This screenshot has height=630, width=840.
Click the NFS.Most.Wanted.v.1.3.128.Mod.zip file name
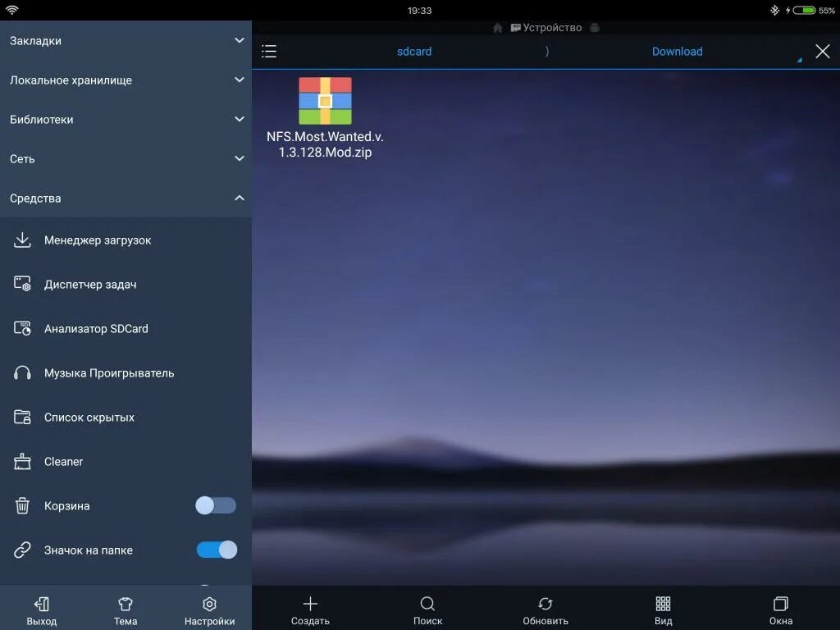pos(325,144)
